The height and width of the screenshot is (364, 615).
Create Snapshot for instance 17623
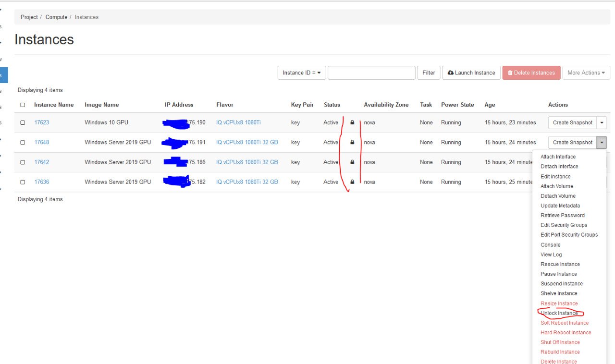(x=573, y=122)
